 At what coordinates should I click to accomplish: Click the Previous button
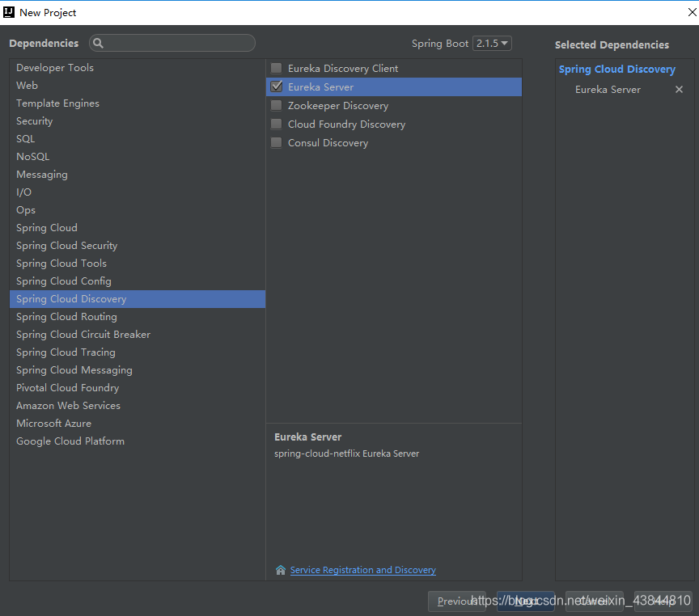(x=456, y=601)
